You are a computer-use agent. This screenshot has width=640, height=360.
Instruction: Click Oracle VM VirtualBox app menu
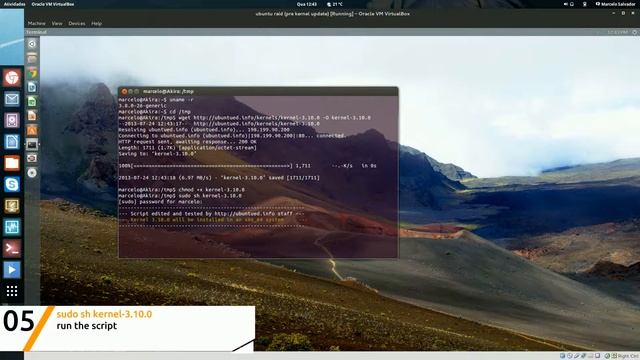click(53, 4)
